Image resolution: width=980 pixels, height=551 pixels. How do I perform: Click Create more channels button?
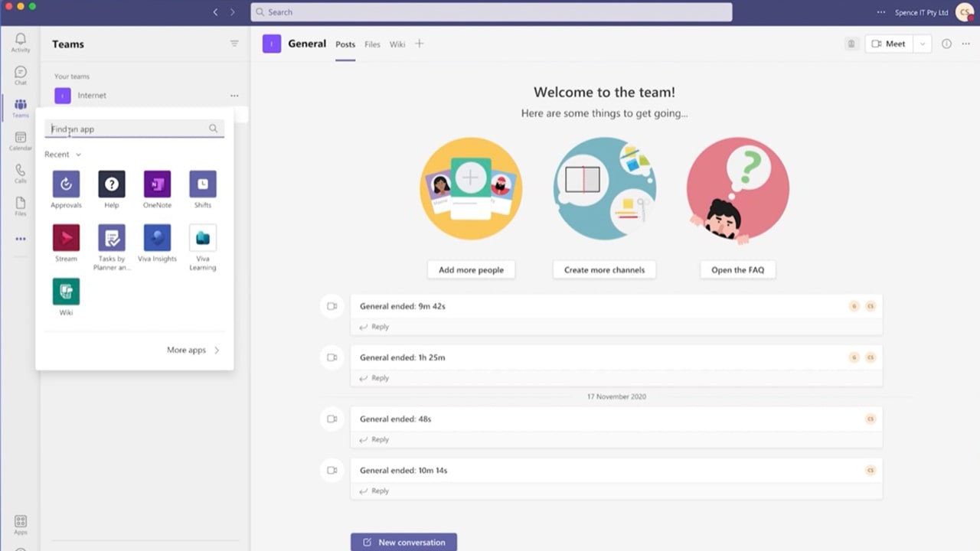[x=604, y=270]
